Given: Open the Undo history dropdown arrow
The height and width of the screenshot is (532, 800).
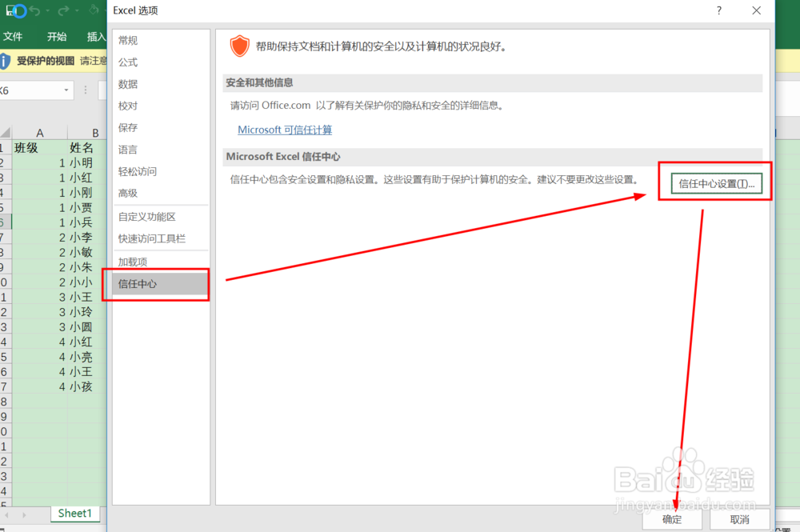Looking at the screenshot, I should (x=47, y=10).
